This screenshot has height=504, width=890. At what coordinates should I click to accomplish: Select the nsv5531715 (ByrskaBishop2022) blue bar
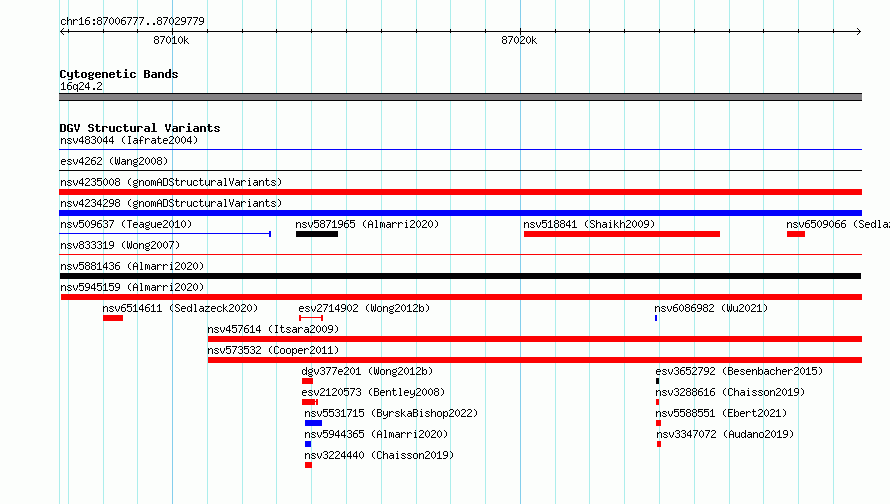pos(313,423)
